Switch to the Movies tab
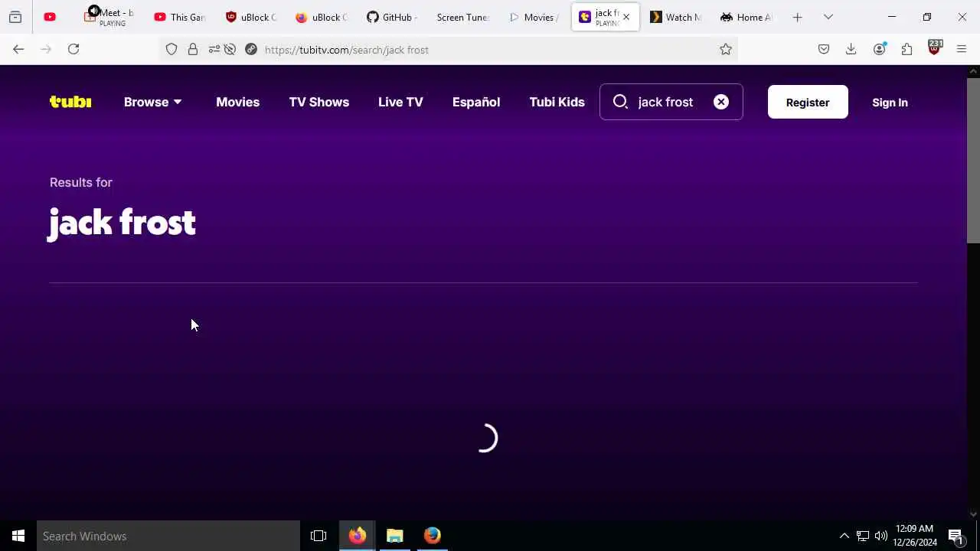 pyautogui.click(x=533, y=17)
